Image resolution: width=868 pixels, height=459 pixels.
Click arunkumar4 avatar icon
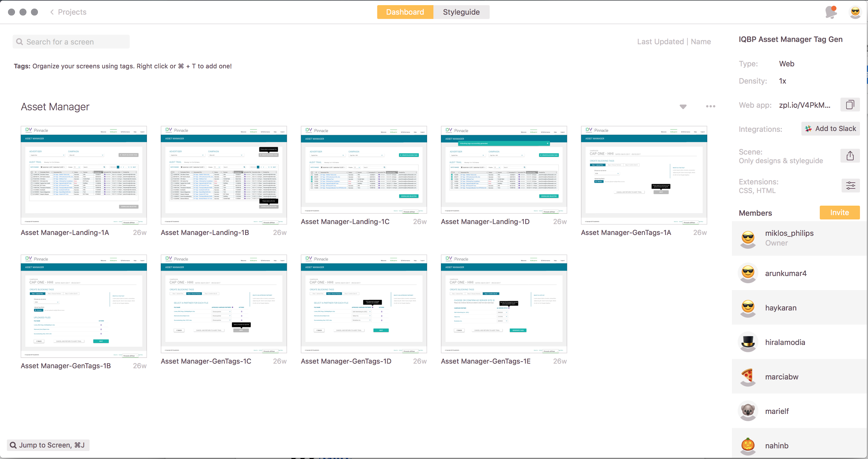pyautogui.click(x=748, y=273)
